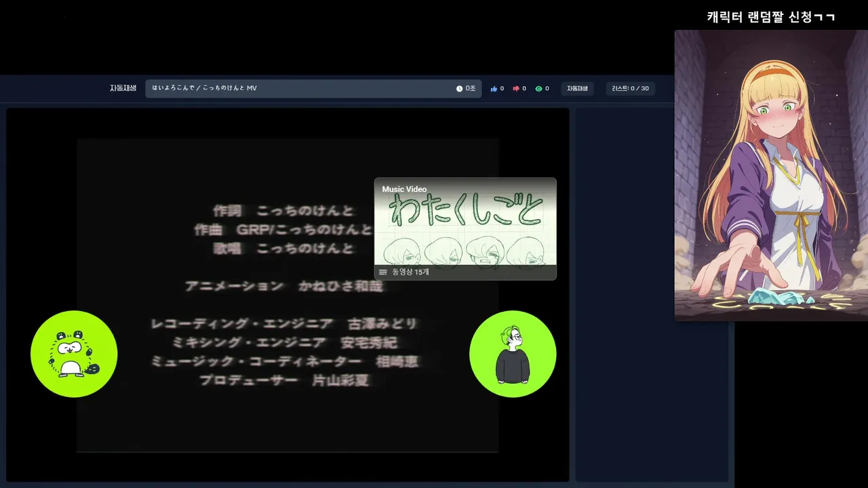Screen dimensions: 868x488
Task: Click the credit line 'レコーディング・エンジニア 古澤みどり'
Action: point(284,324)
